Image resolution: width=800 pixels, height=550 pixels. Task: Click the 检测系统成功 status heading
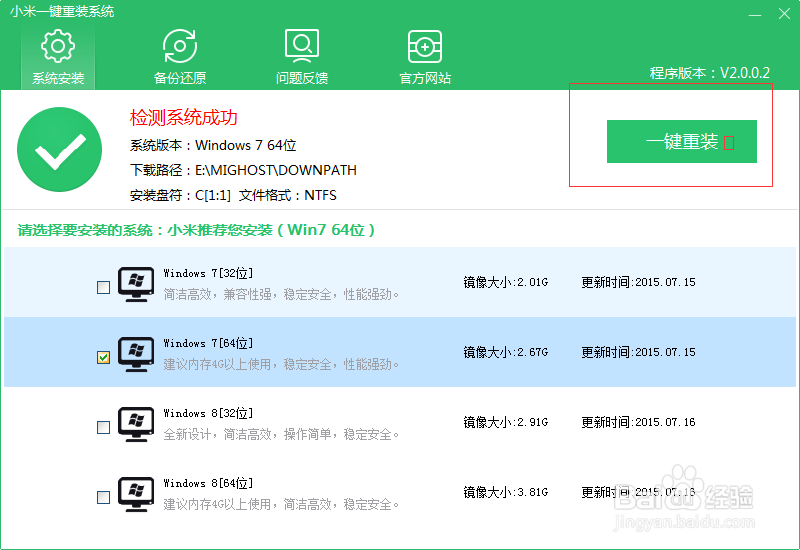tap(184, 118)
